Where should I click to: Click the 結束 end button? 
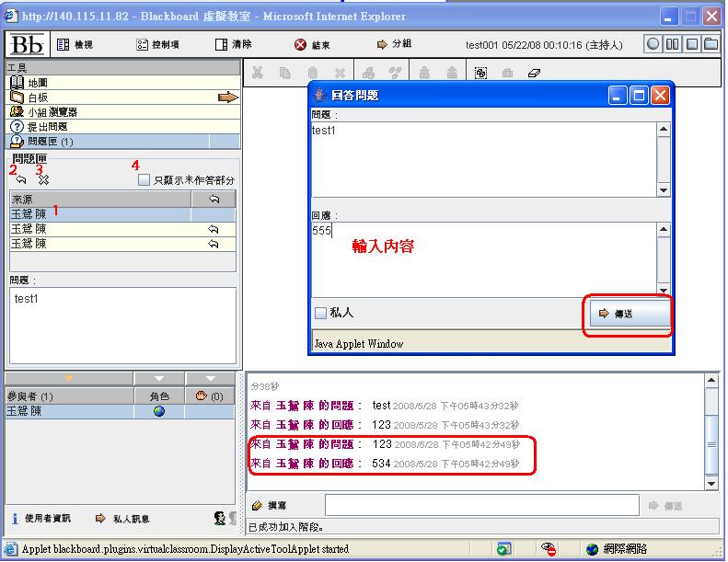coord(313,44)
